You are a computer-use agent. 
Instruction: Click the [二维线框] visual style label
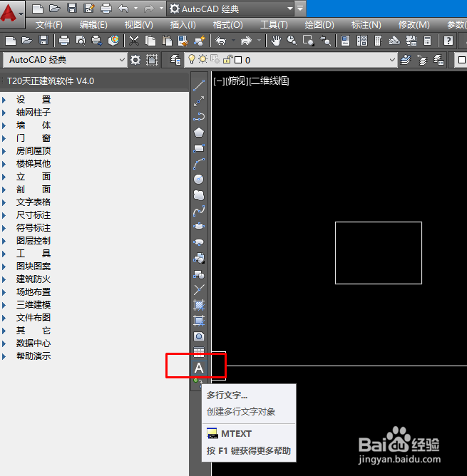point(269,81)
